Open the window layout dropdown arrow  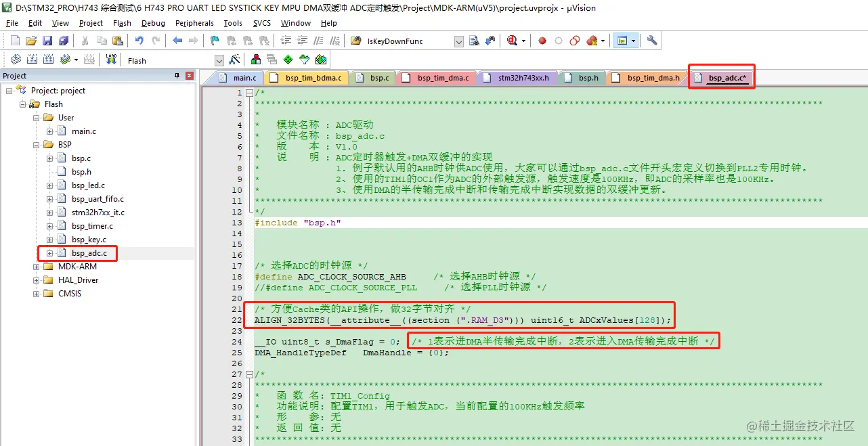[x=633, y=41]
